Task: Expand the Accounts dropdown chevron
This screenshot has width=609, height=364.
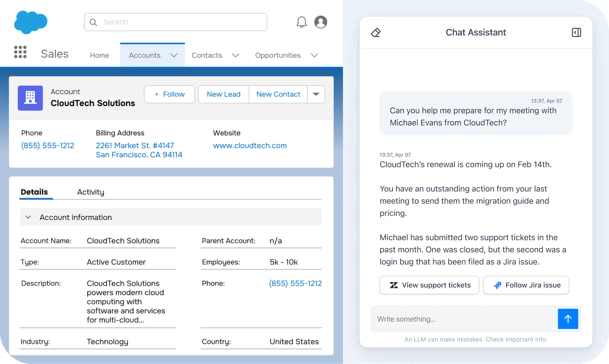Action: tap(174, 55)
